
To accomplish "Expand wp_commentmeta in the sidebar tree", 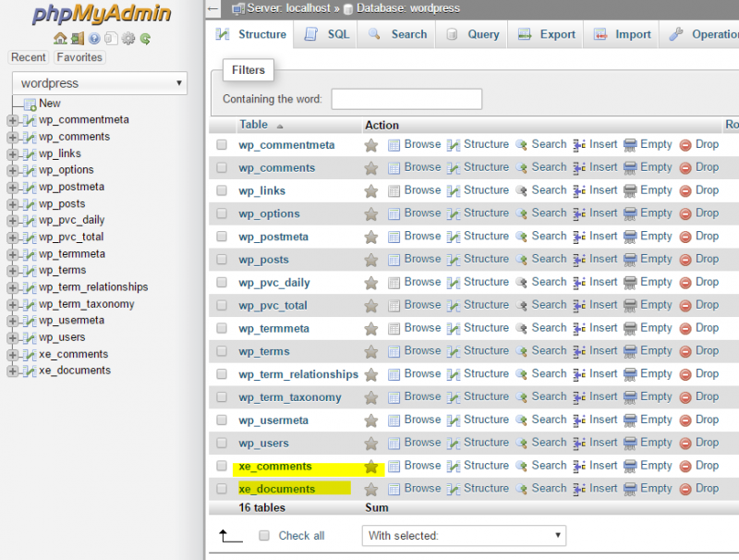I will 13,121.
